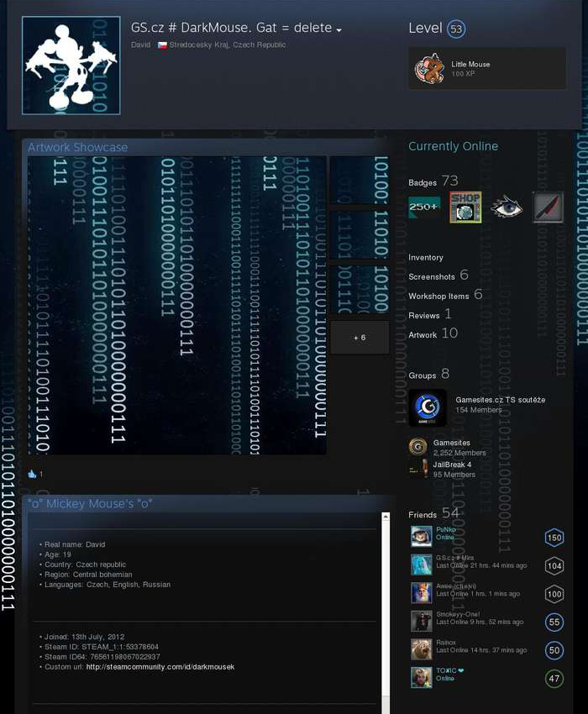Click the info box vertical scrollbar track
This screenshot has width=588, height=714.
point(386,615)
